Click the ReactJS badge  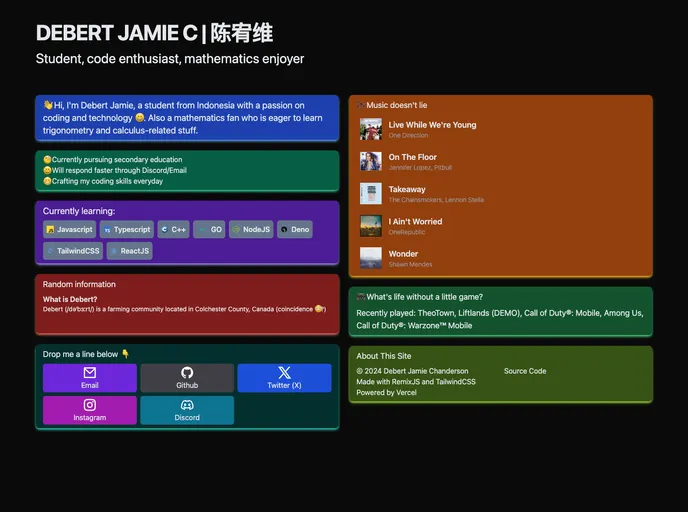[x=129, y=251]
